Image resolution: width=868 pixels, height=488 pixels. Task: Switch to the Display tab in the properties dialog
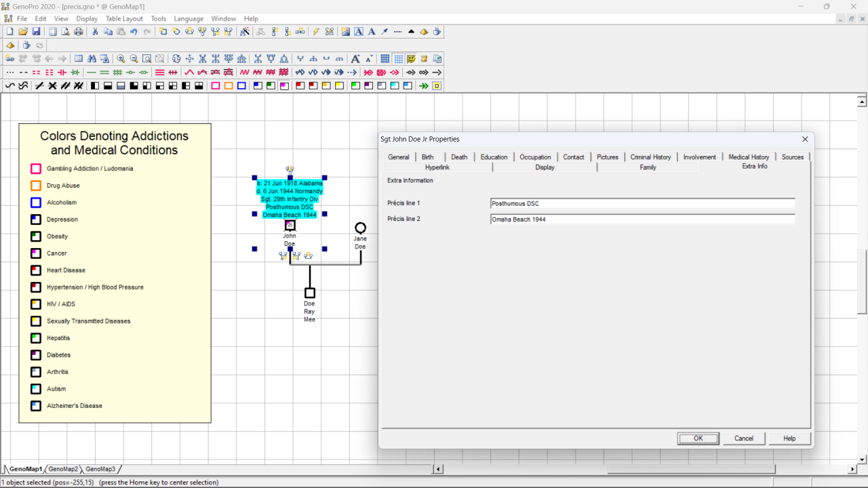(545, 167)
